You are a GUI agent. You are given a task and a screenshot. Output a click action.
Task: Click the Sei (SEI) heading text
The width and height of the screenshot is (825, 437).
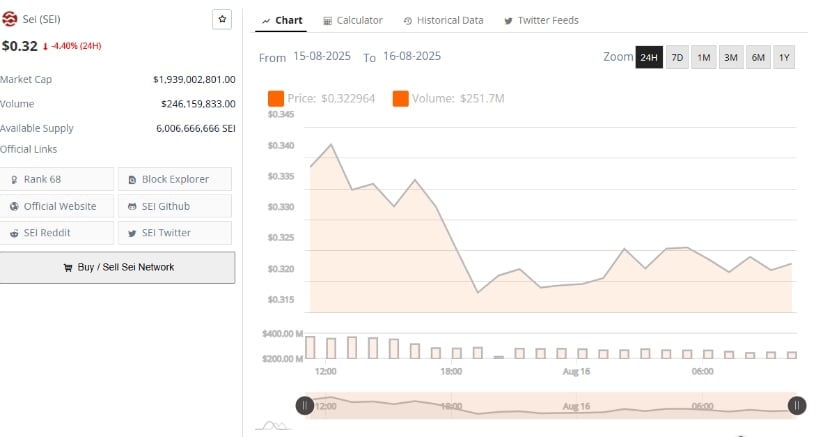coord(42,19)
